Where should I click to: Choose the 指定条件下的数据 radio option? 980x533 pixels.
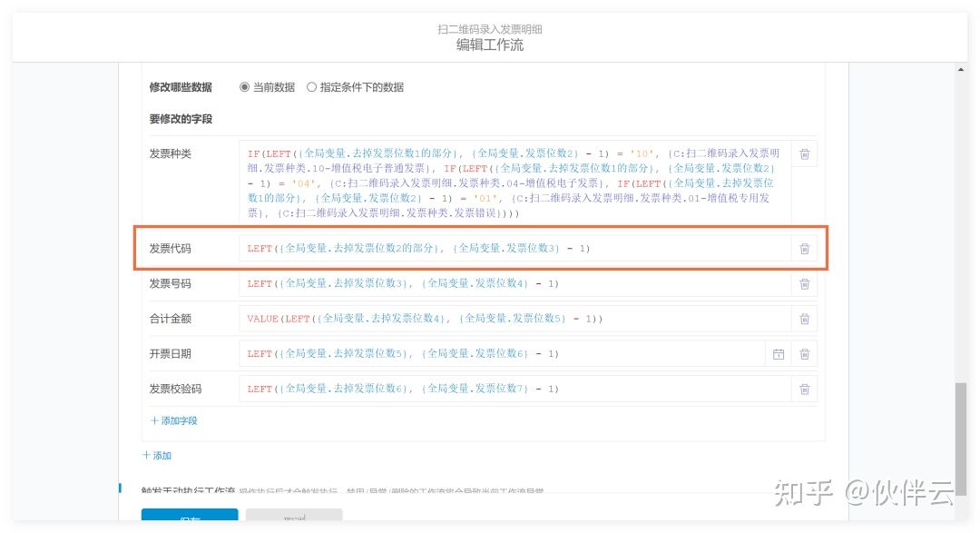coord(312,87)
